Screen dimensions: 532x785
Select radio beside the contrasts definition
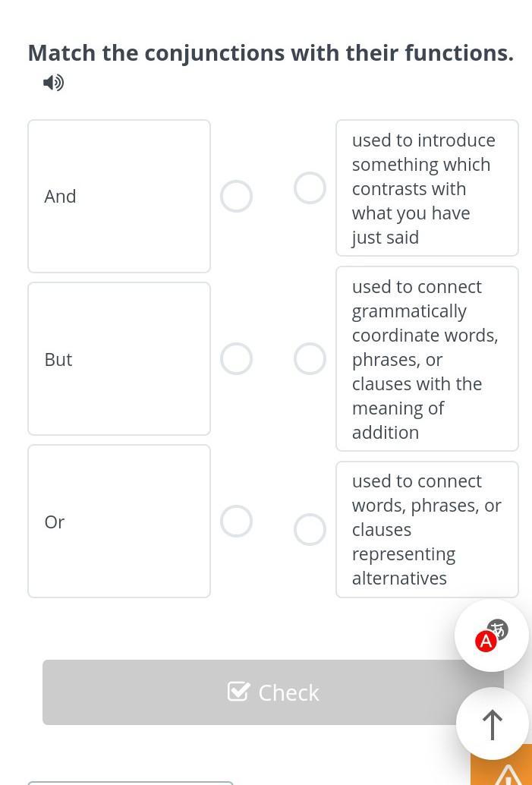(x=310, y=188)
